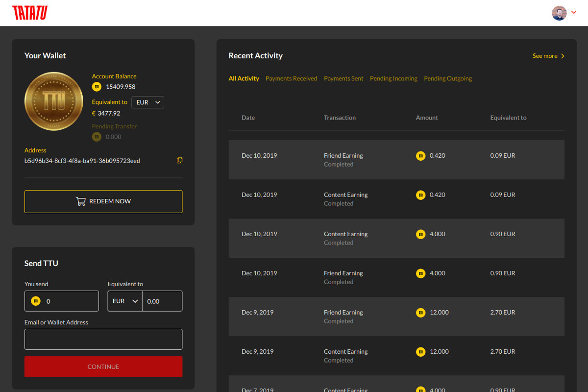The image size is (588, 392).
Task: Click coin icon in Content Earning 4.000 row
Action: click(420, 234)
